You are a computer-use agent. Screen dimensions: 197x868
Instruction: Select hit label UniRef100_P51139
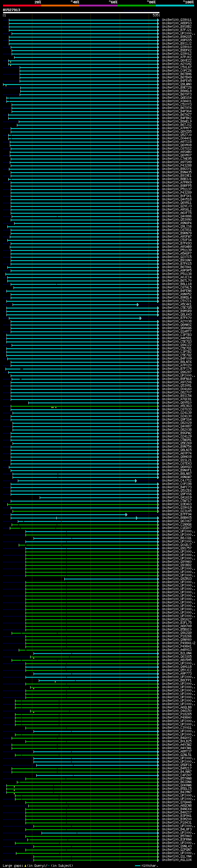[177, 250]
